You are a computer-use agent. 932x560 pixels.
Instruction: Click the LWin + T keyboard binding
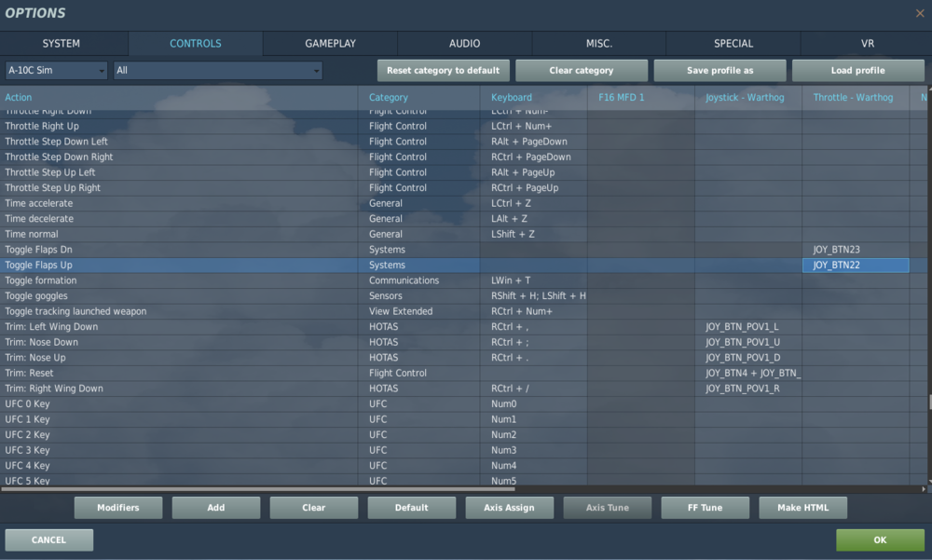pos(534,280)
